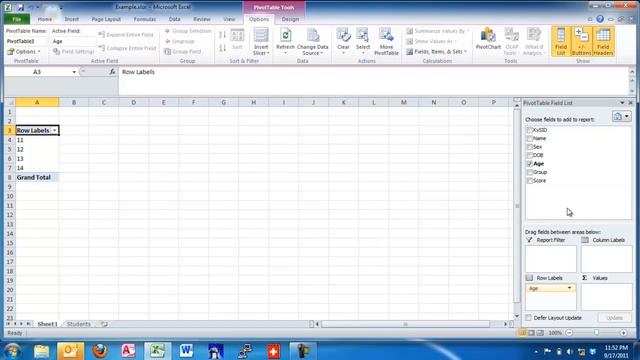Check the KySID field checkbox
Image resolution: width=640 pixels, height=360 pixels.
click(529, 130)
